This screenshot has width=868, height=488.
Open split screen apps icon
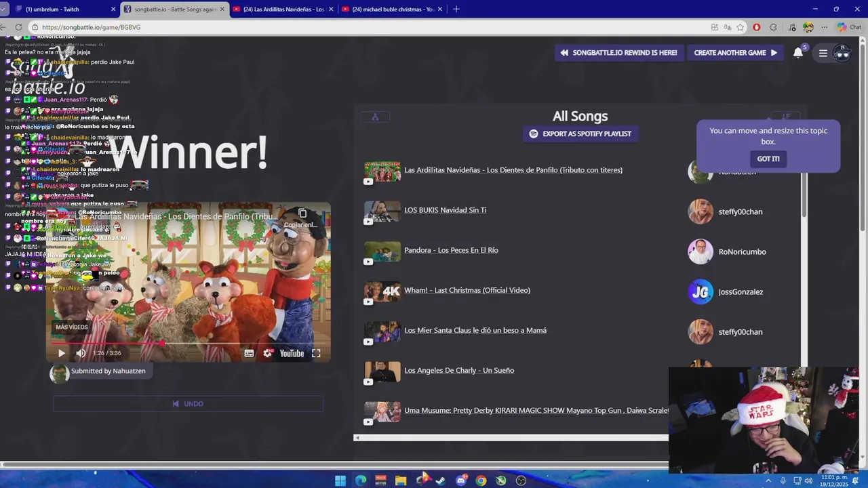[x=715, y=27]
